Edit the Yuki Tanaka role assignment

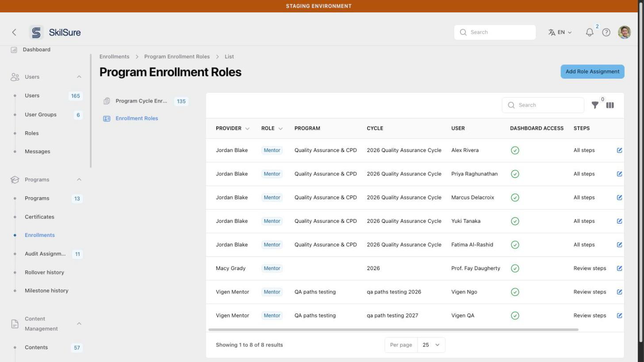(x=619, y=221)
